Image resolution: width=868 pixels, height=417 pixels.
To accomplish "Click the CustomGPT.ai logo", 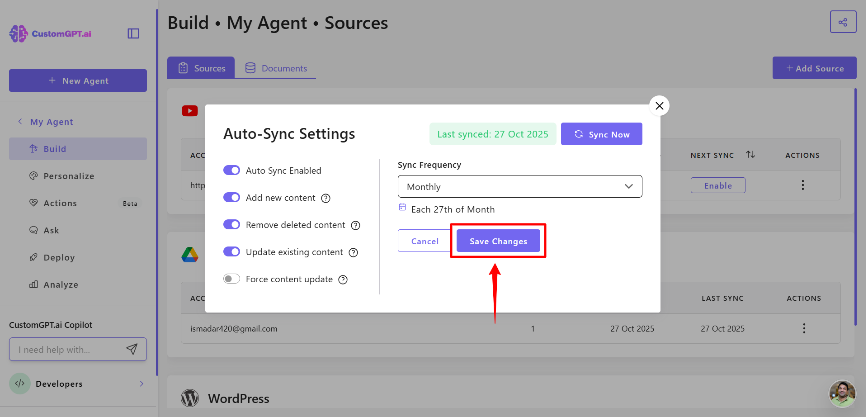I will [50, 33].
